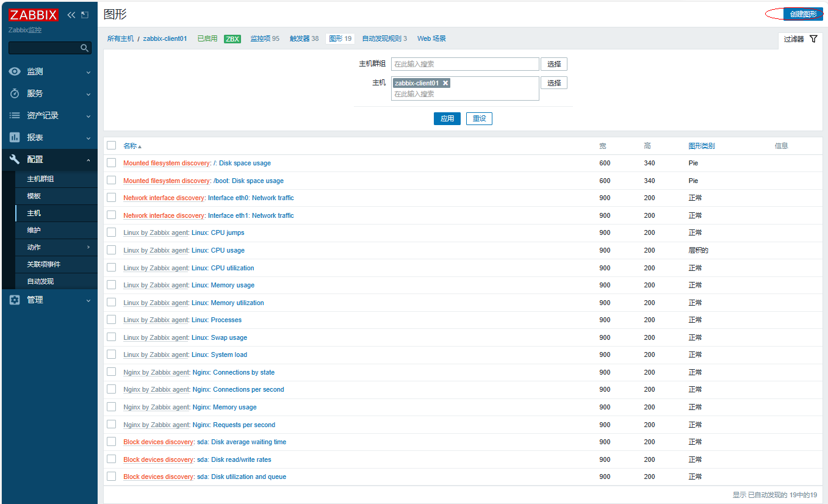Sort the list by 名称 column header
The image size is (828, 504).
tap(131, 146)
